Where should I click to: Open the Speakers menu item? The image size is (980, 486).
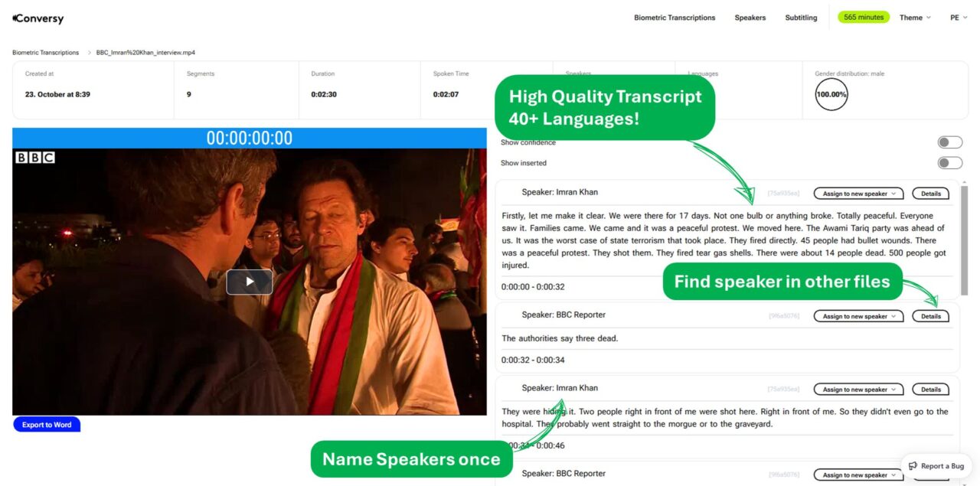(750, 18)
